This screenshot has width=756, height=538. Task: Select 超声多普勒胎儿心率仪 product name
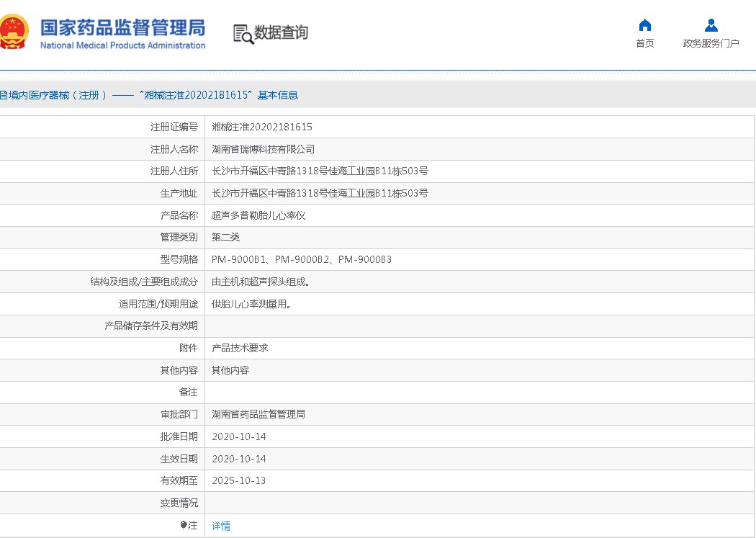coord(258,215)
